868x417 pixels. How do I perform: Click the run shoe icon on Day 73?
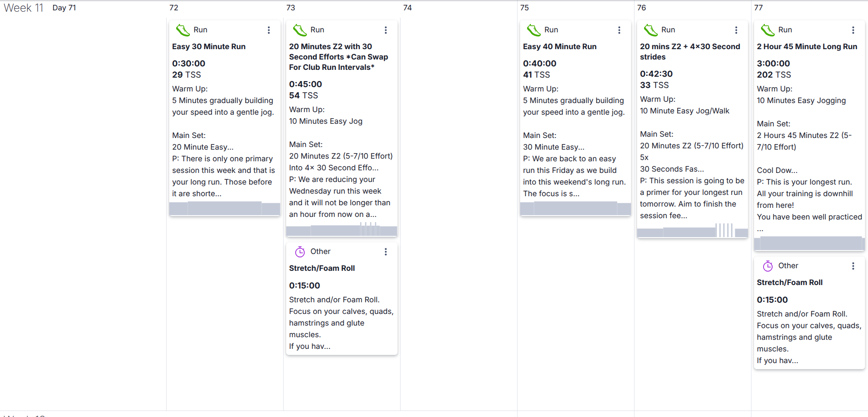(300, 30)
